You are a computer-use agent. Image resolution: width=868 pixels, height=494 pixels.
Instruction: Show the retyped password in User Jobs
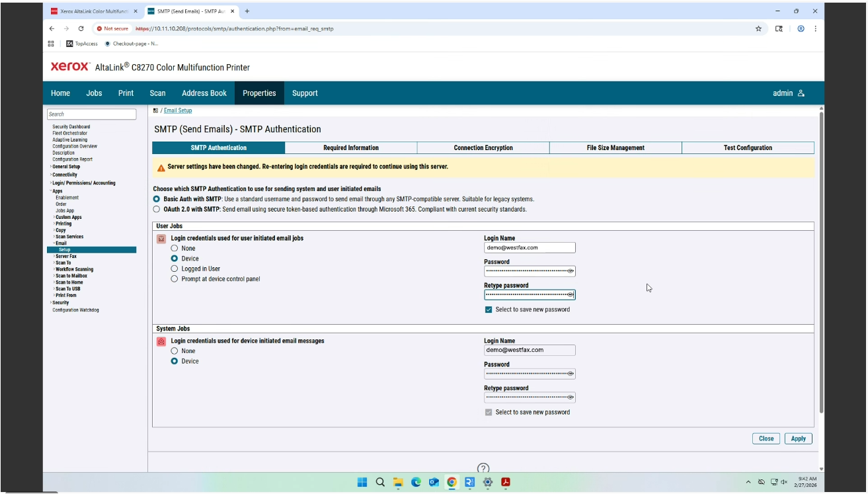[570, 294]
